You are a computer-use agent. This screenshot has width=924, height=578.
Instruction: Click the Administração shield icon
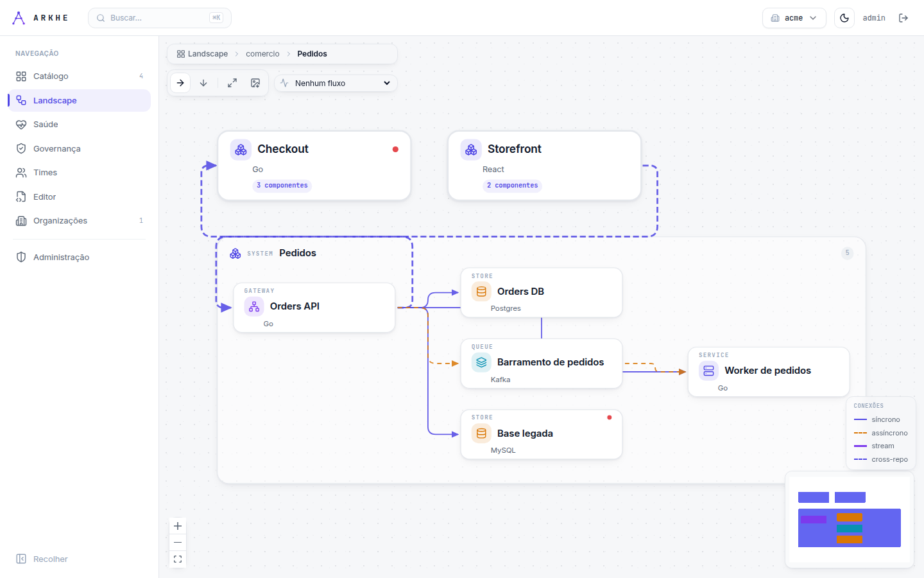point(21,257)
